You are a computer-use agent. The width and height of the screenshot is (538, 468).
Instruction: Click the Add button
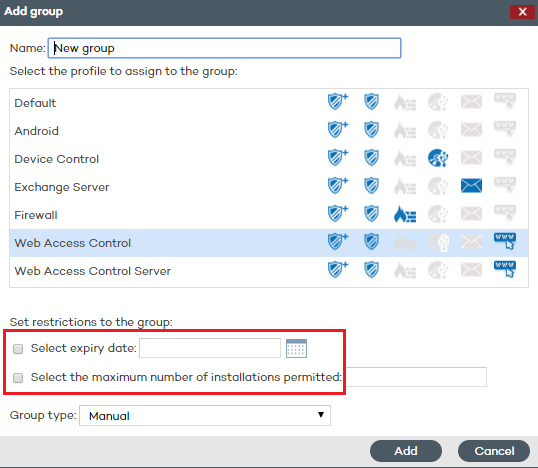406,451
